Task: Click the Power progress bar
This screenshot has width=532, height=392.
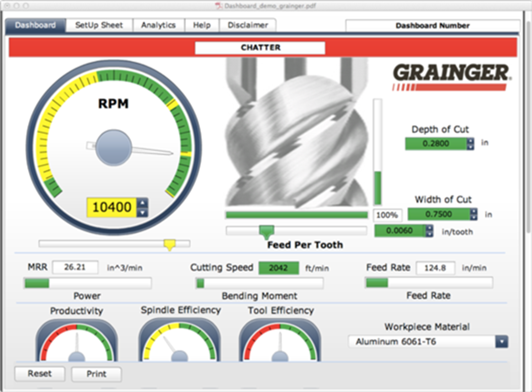Action: [x=88, y=283]
